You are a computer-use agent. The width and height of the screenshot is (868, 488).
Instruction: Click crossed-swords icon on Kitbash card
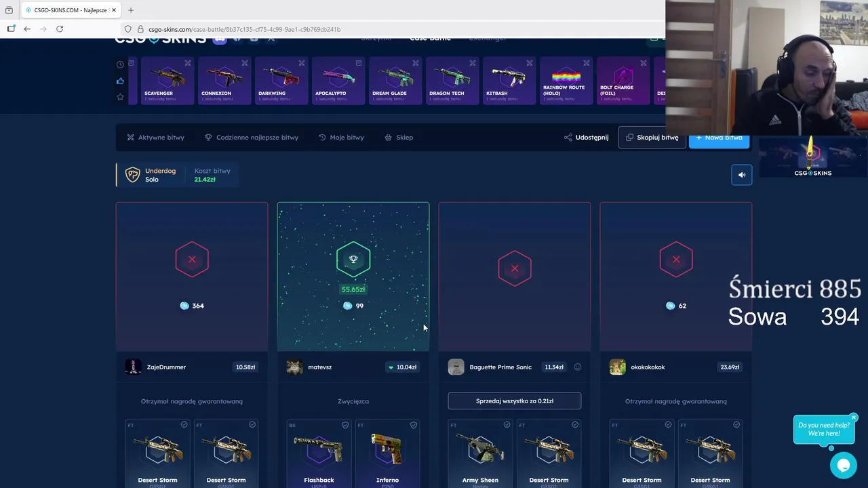530,63
